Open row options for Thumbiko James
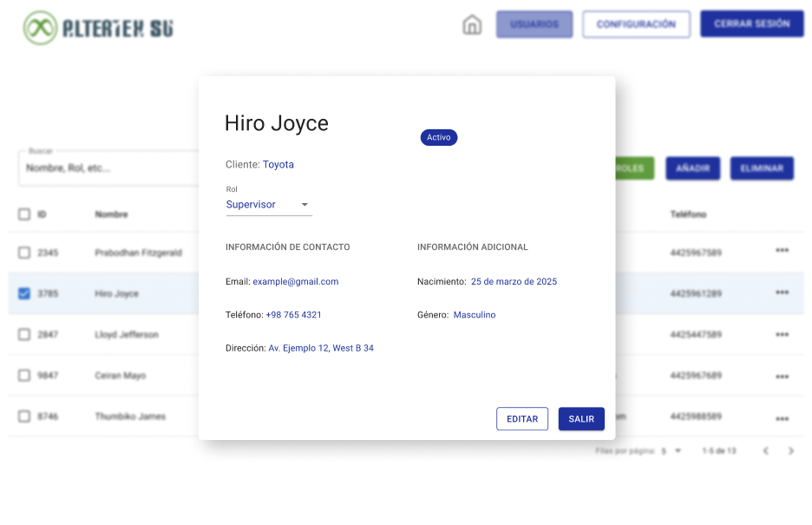812x525 pixels. [782, 418]
